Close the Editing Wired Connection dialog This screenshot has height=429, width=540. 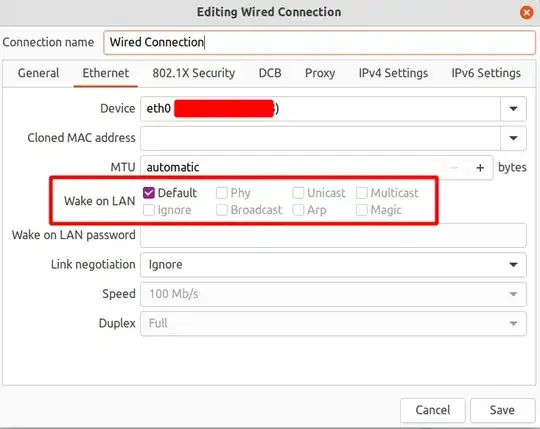tap(527, 12)
